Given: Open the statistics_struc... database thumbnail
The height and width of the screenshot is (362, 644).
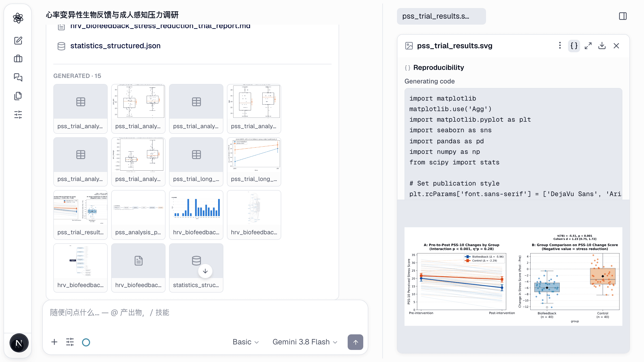Looking at the screenshot, I should click(196, 268).
